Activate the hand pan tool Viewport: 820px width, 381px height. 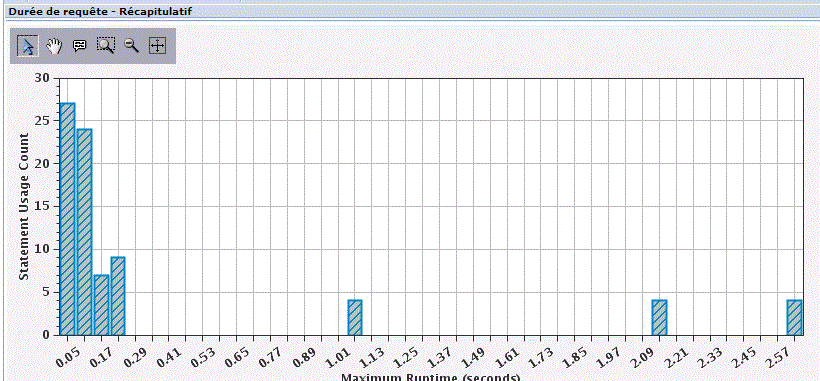click(54, 46)
